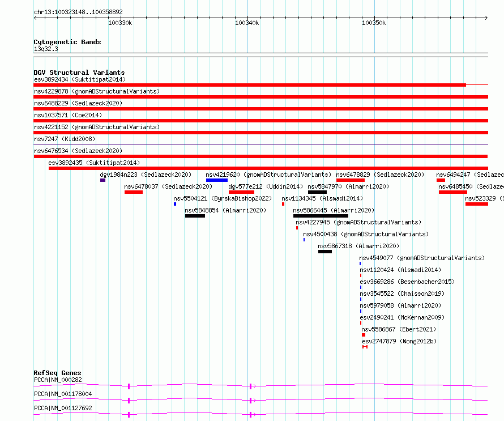Click the red nsv6478037 variant bar
This screenshot has height=421, width=504.
tap(134, 192)
